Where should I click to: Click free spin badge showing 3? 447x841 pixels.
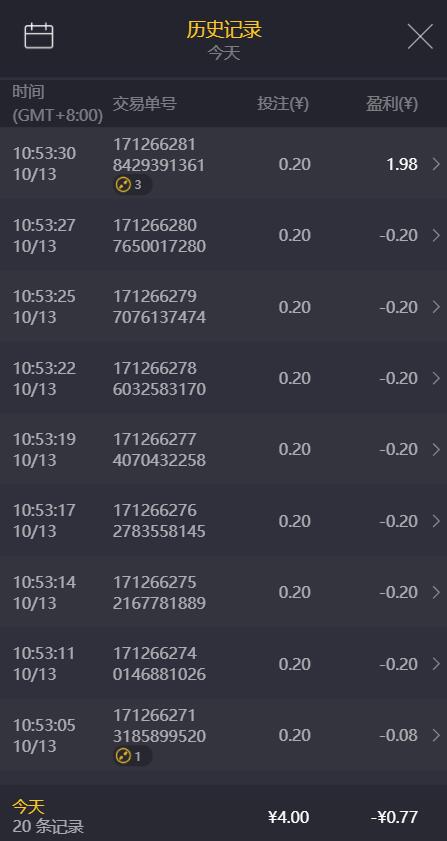[x=133, y=185]
